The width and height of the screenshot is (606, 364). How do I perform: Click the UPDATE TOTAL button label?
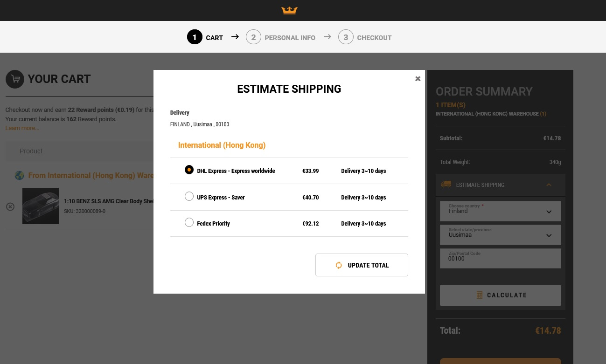coord(369,265)
